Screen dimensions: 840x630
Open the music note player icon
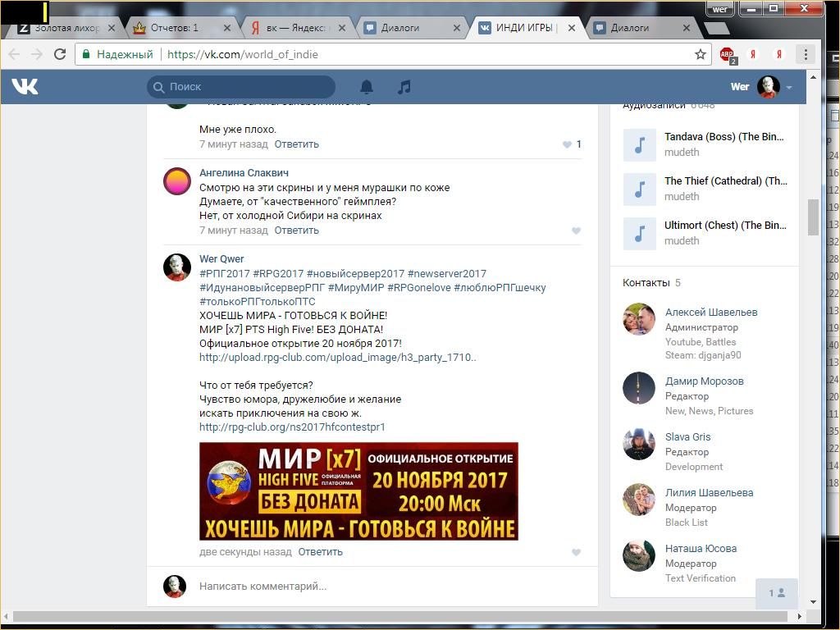(x=404, y=87)
